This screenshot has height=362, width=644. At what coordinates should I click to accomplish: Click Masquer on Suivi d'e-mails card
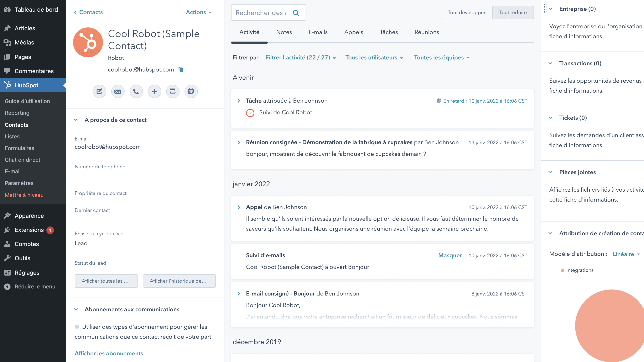(450, 255)
